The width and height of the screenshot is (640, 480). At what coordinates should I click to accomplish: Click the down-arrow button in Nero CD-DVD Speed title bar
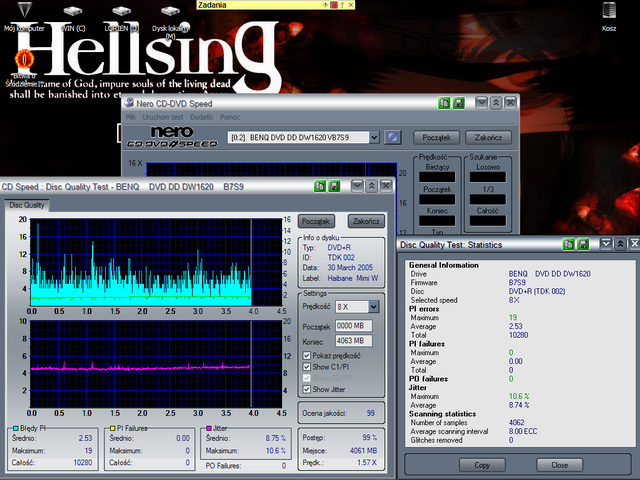pyautogui.click(x=482, y=103)
